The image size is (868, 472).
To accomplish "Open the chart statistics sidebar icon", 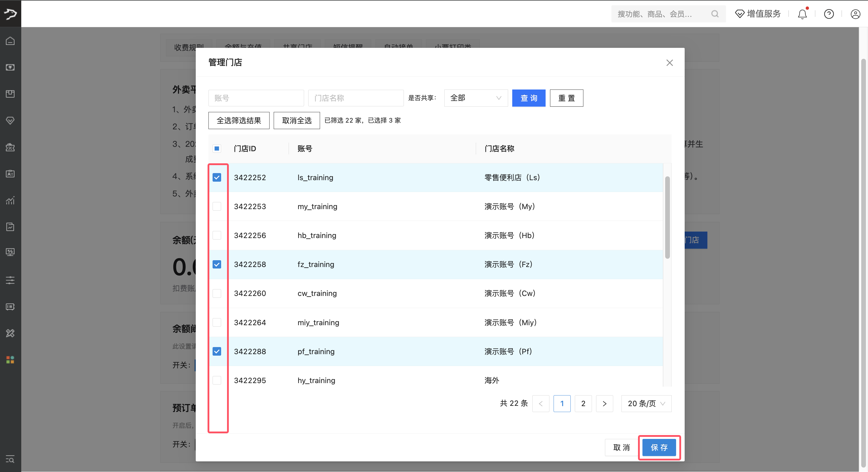I will point(10,200).
